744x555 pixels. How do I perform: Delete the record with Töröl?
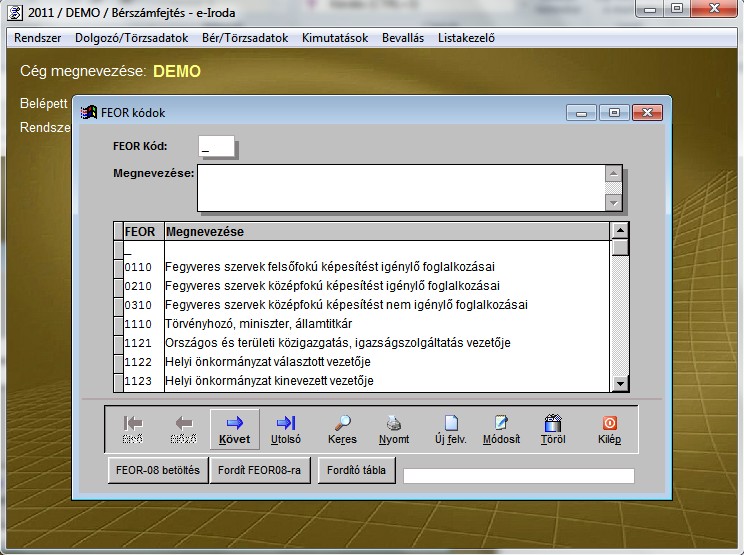[552, 428]
